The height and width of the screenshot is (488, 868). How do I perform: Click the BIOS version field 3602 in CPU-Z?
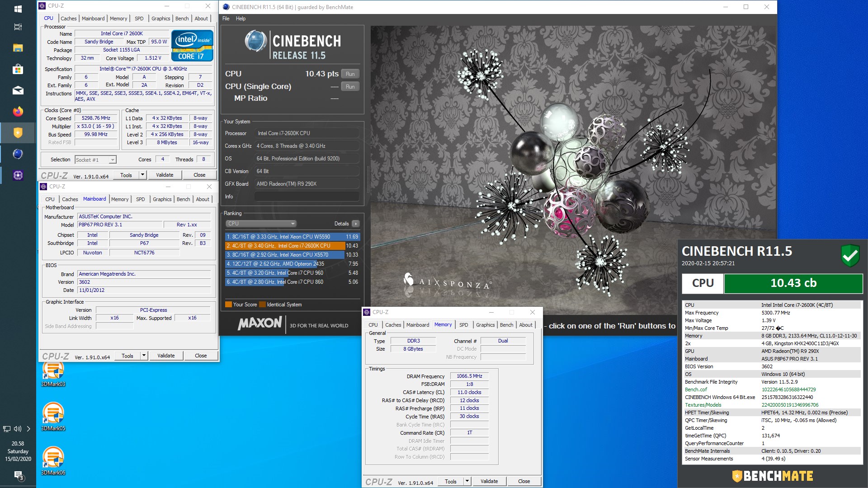click(144, 282)
